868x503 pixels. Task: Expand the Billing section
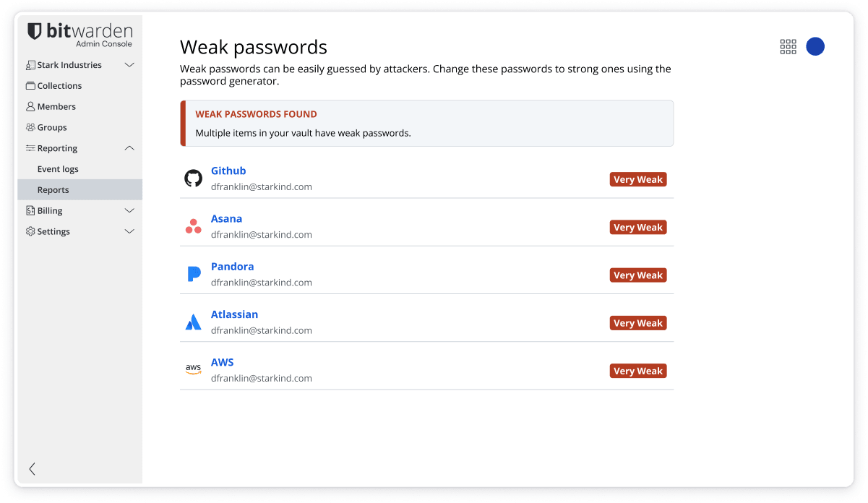click(129, 210)
